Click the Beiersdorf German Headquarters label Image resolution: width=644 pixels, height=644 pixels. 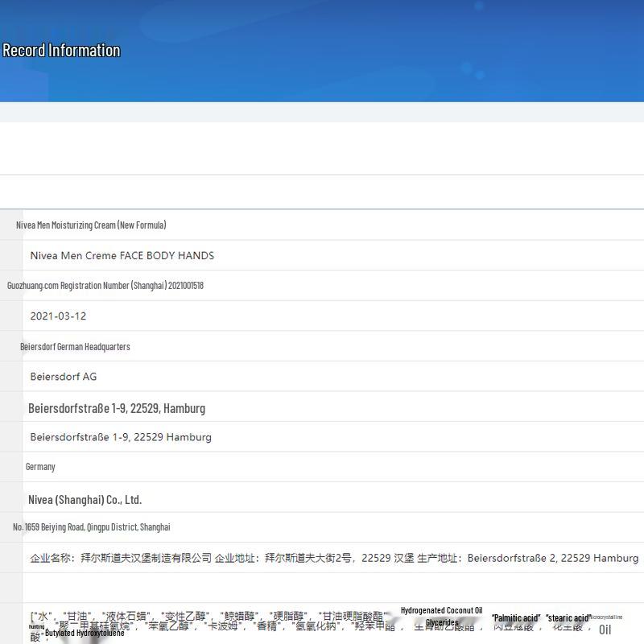pos(75,347)
